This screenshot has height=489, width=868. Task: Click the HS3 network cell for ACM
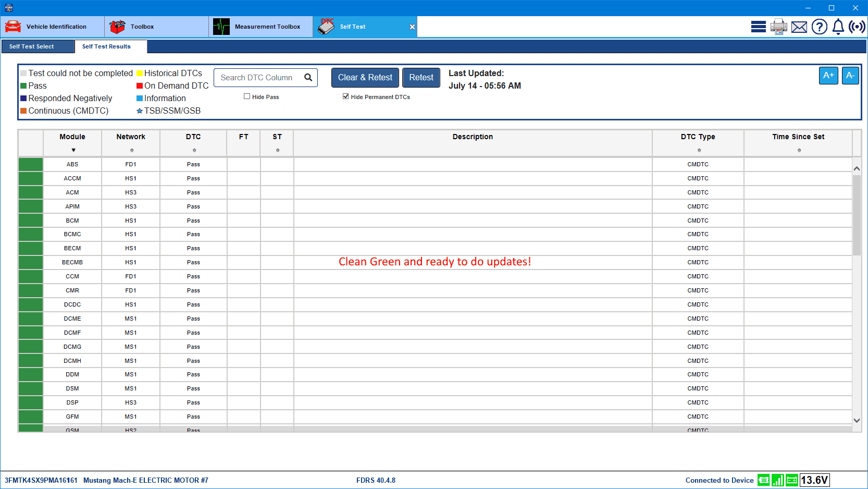pyautogui.click(x=131, y=192)
